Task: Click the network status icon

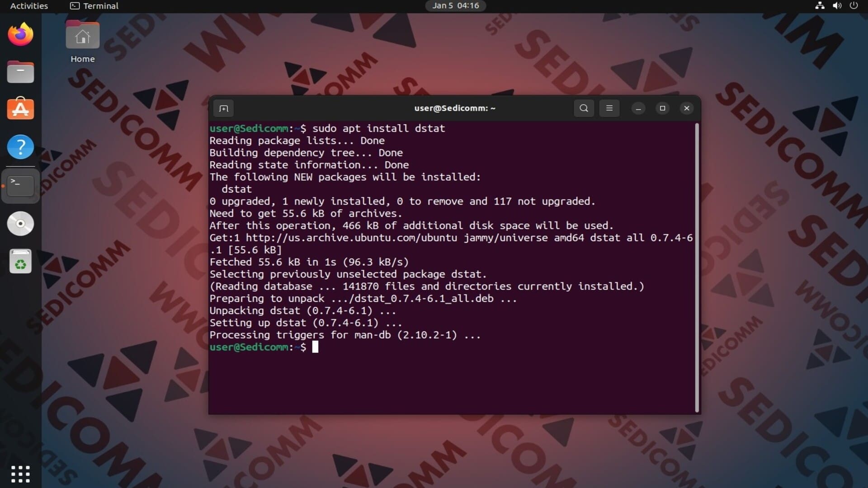Action: 820,6
